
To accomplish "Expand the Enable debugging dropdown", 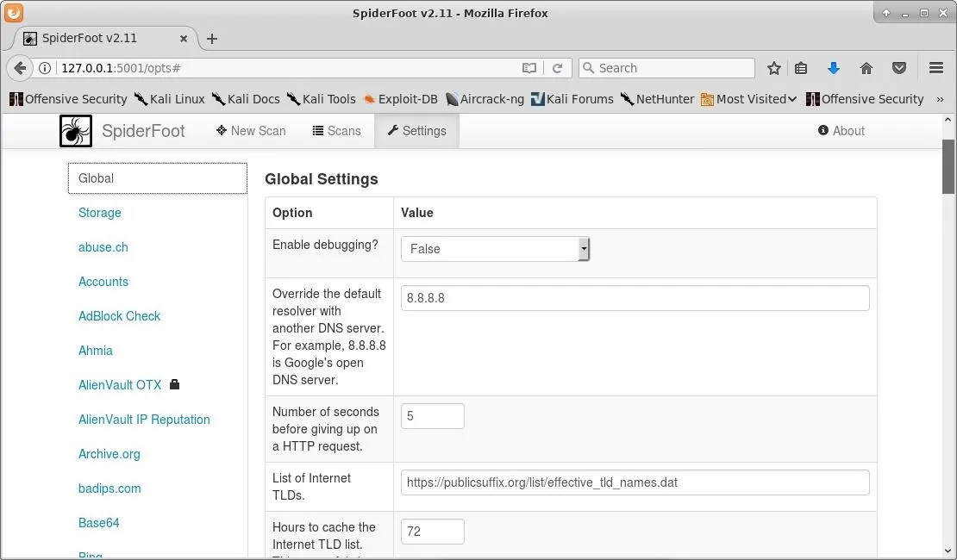I will (x=495, y=249).
